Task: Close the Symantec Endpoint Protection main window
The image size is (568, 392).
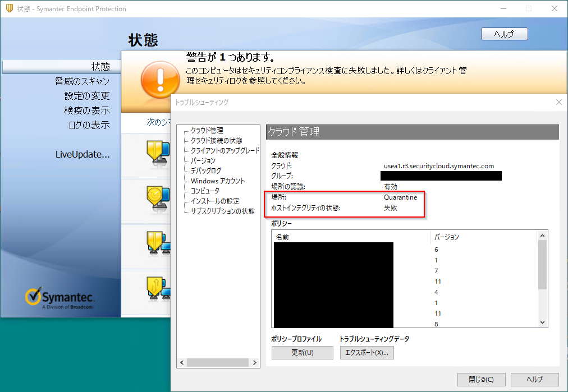Action: pos(554,8)
